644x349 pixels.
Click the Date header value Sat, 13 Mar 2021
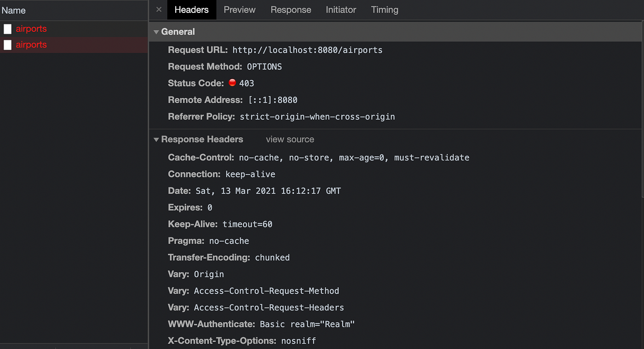pos(268,191)
